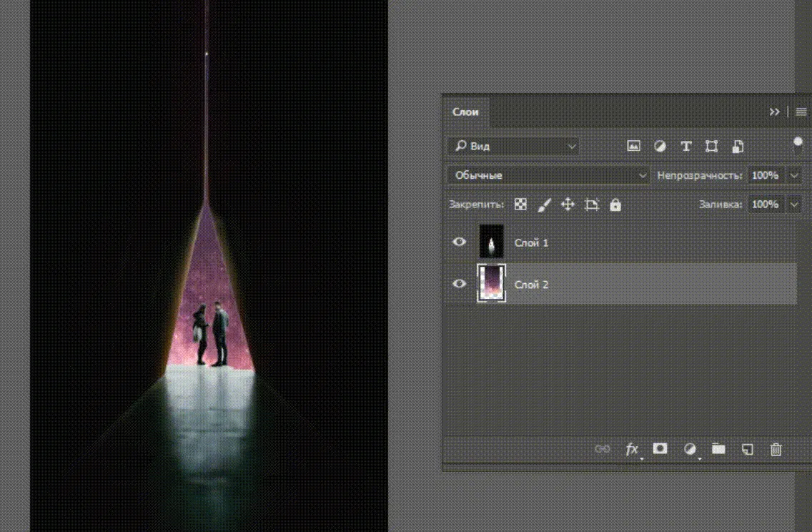Screen dimensions: 812x532
Task: Hide the Слой 2 layer
Action: point(460,284)
